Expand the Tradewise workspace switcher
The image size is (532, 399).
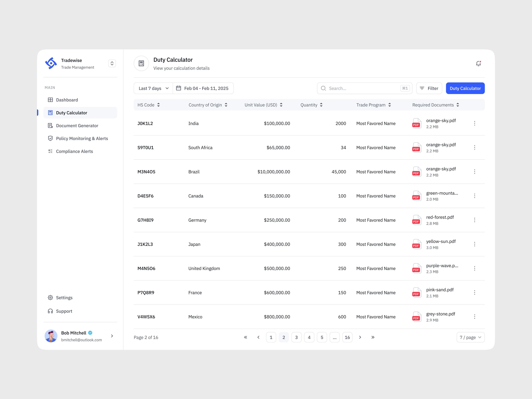pos(112,63)
